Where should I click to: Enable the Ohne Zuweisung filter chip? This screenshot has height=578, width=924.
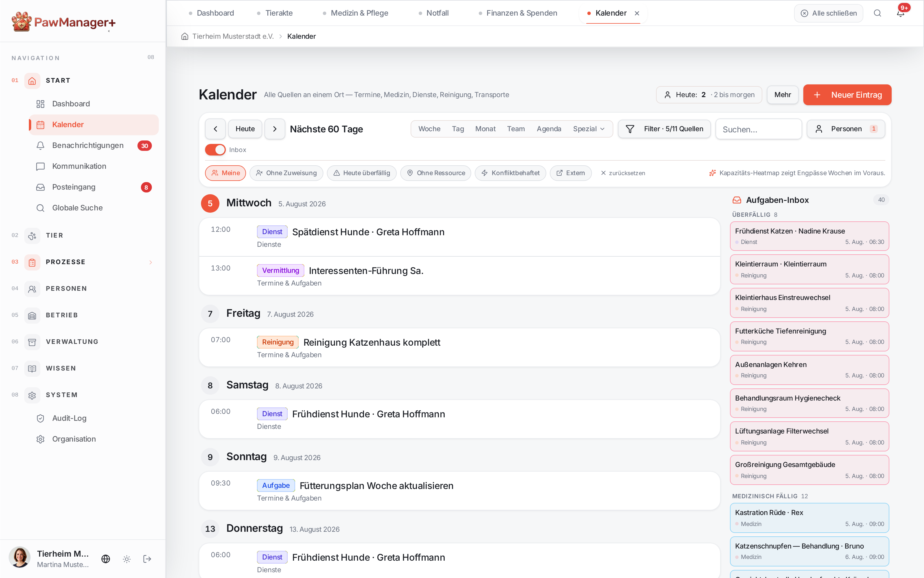[286, 173]
